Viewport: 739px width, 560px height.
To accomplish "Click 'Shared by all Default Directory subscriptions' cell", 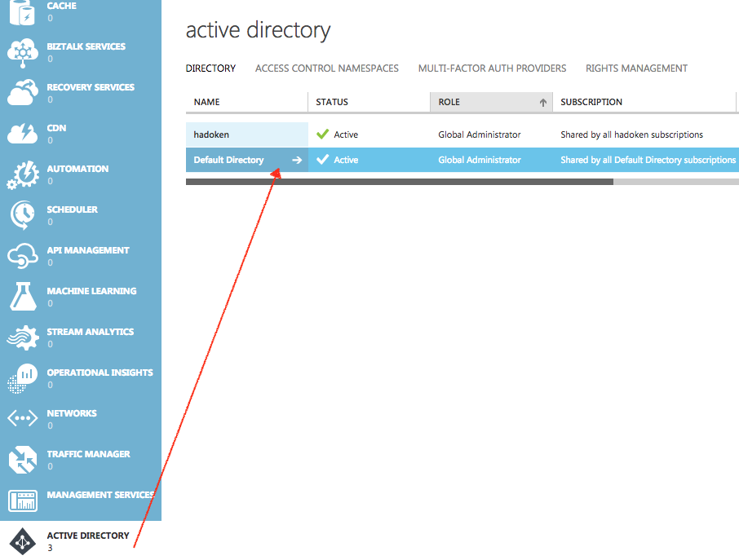I will (x=648, y=160).
